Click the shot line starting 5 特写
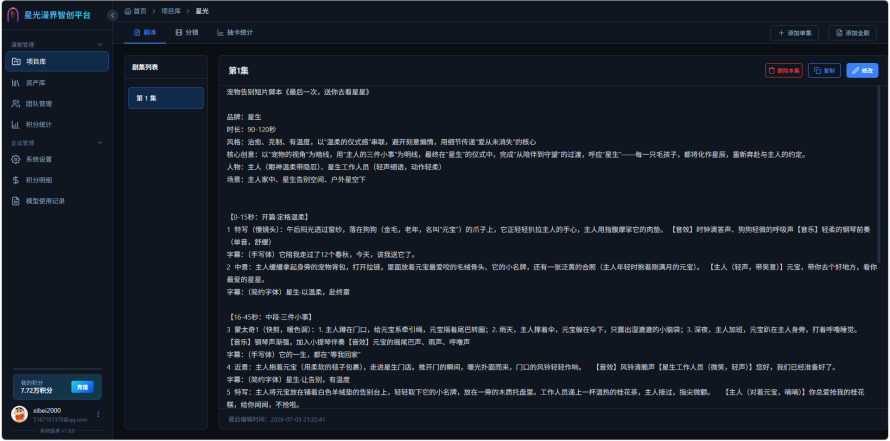Screen dimensions: 890x441 click(x=545, y=398)
